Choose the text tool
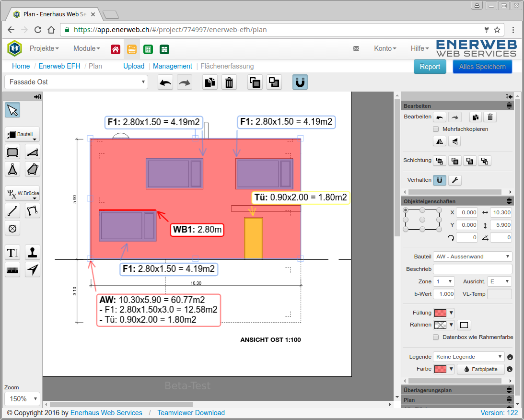 pyautogui.click(x=13, y=252)
